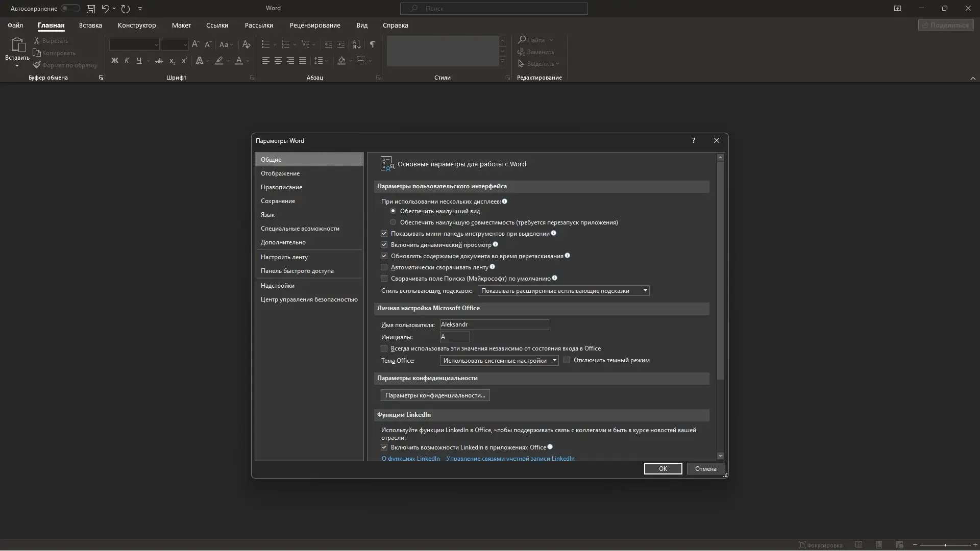Click the help question mark in dialog
This screenshot has width=980, height=551.
[x=693, y=141]
